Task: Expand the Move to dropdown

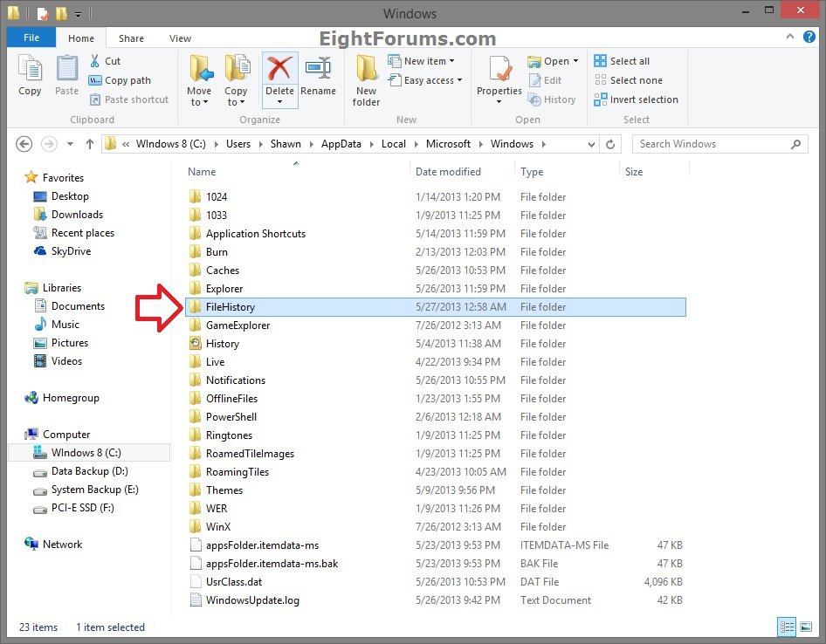Action: 199,102
